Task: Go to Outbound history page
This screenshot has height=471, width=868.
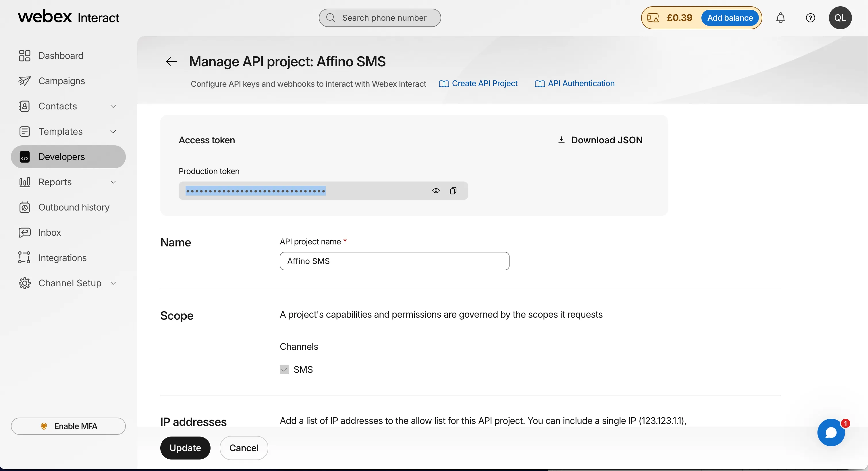Action: [74, 207]
